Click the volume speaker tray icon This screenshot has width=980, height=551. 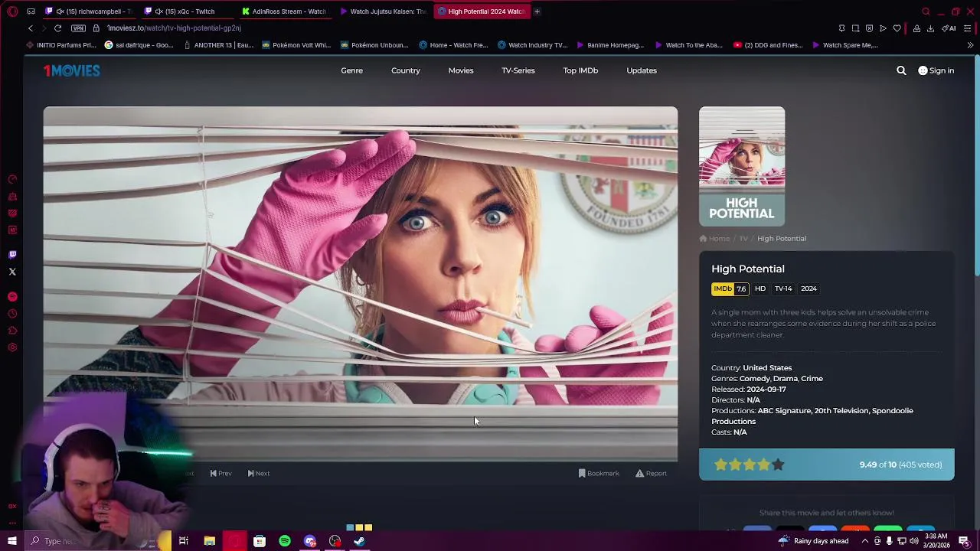pos(913,541)
